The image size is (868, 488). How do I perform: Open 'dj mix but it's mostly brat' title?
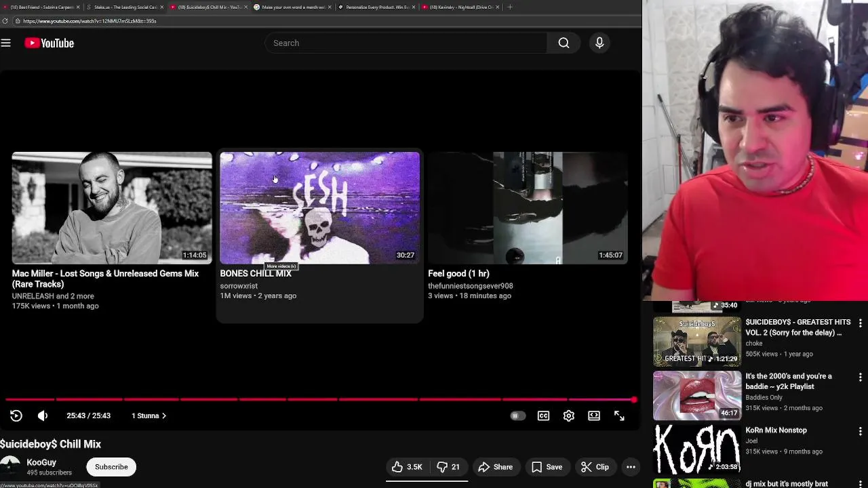click(x=787, y=484)
